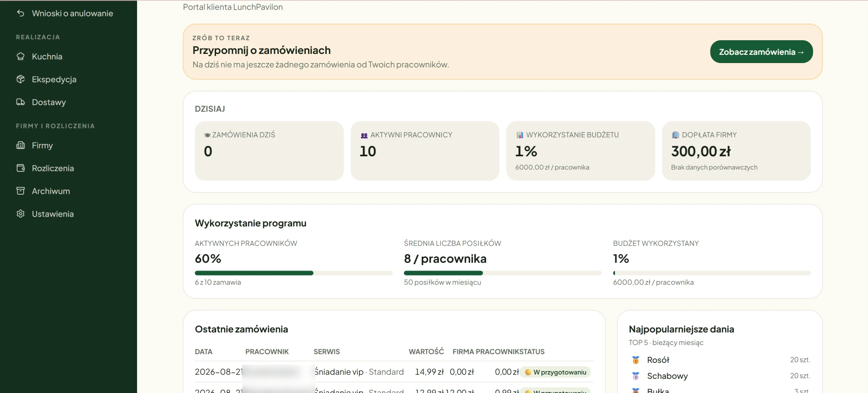Click the Zobacz zamówienia button

[x=761, y=52]
